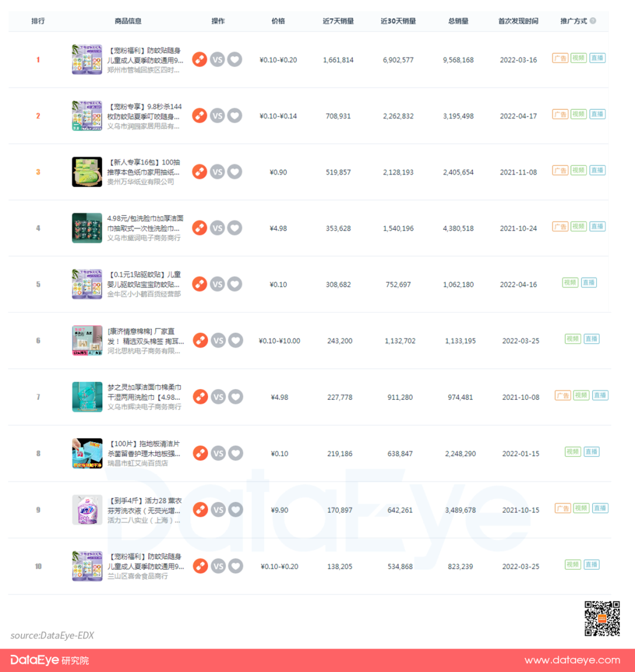This screenshot has width=635, height=672.
Task: Compare rank 2 product using VS icon
Action: tap(217, 116)
